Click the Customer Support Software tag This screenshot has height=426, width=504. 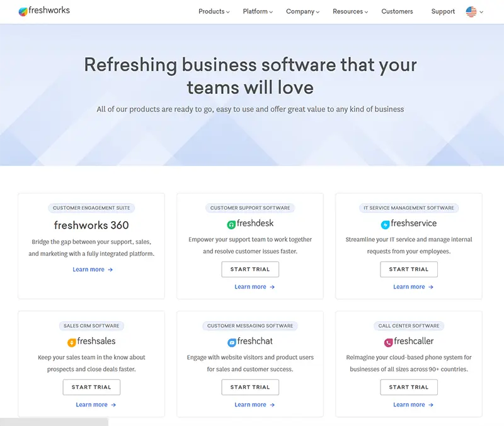click(x=250, y=208)
